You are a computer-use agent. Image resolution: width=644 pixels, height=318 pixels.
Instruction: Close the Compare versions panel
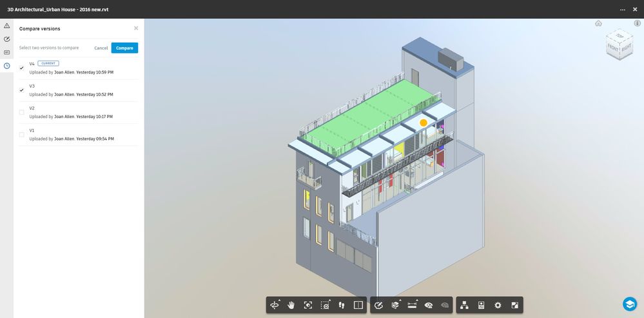(136, 28)
